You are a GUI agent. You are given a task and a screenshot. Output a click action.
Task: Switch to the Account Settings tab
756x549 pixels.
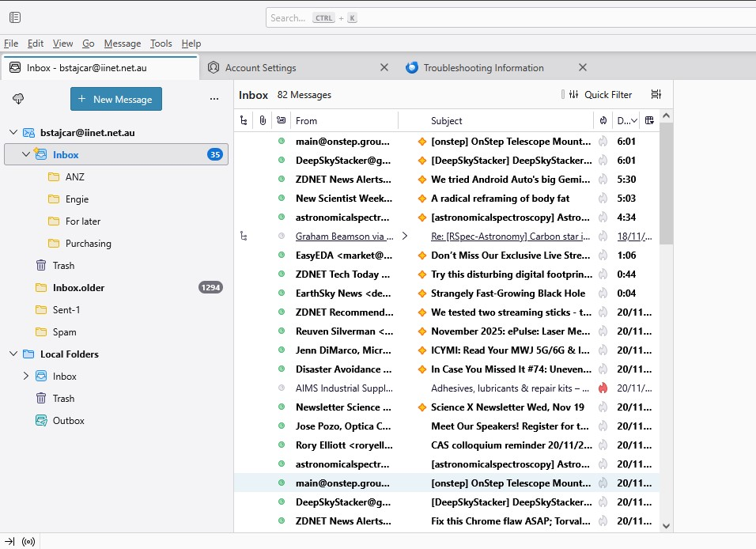pos(260,68)
